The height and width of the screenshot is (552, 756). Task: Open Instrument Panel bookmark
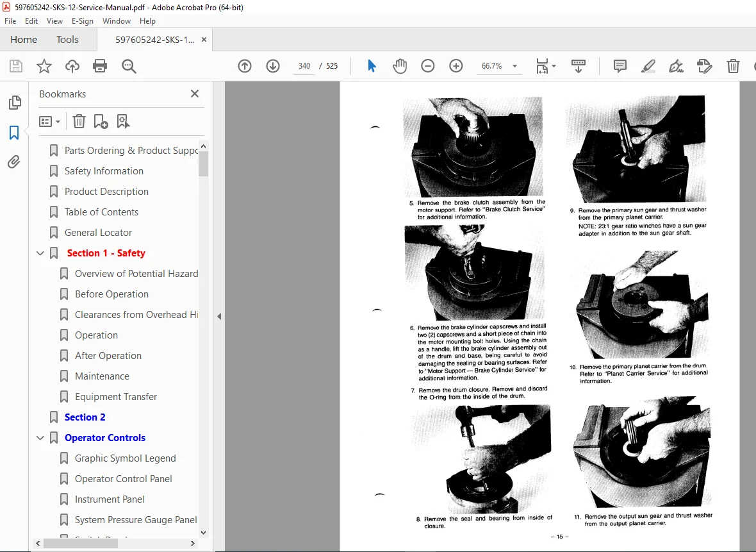point(110,499)
